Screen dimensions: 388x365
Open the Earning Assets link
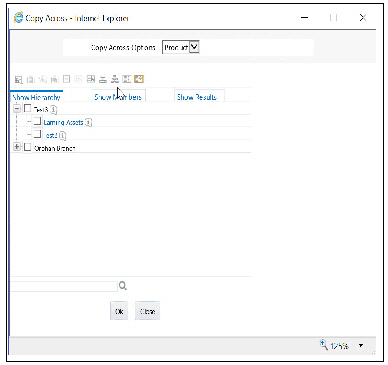(x=63, y=122)
